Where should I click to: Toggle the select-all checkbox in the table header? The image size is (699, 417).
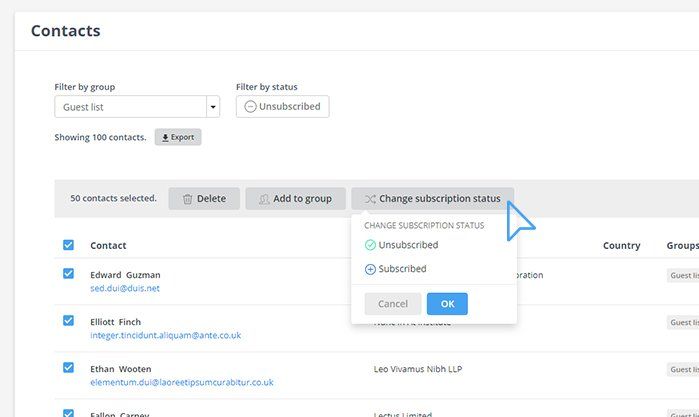pyautogui.click(x=68, y=245)
